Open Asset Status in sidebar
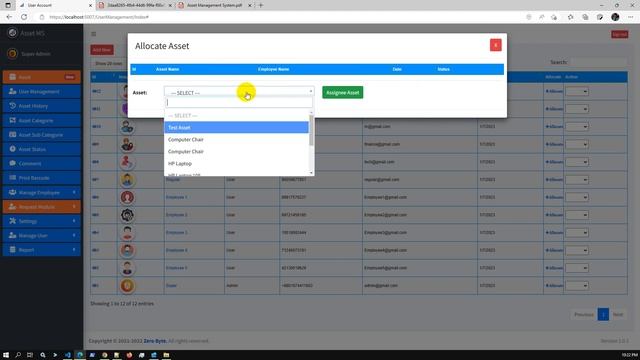This screenshot has width=640, height=360. pyautogui.click(x=42, y=149)
